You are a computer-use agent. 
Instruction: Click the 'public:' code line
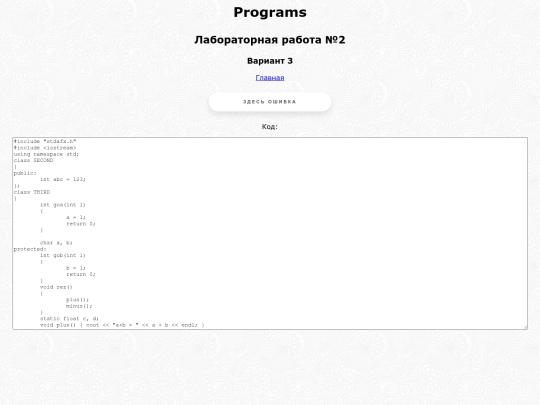click(x=25, y=173)
